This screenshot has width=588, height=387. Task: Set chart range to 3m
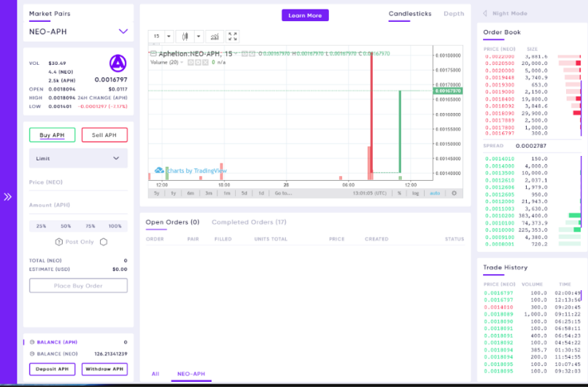click(x=209, y=193)
